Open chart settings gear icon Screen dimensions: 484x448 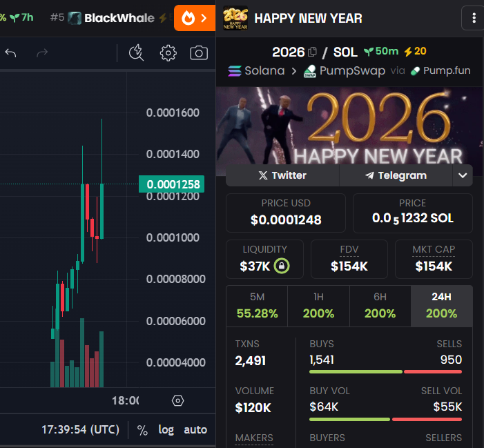168,53
